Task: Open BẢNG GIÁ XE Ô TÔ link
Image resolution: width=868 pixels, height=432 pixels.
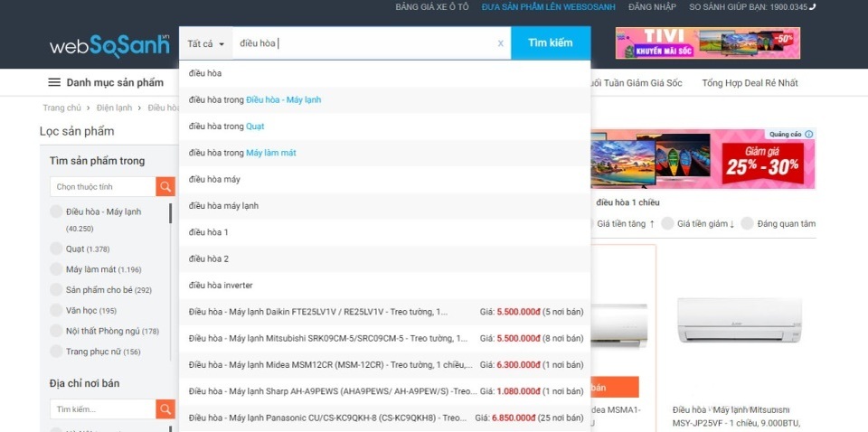Action: tap(432, 6)
